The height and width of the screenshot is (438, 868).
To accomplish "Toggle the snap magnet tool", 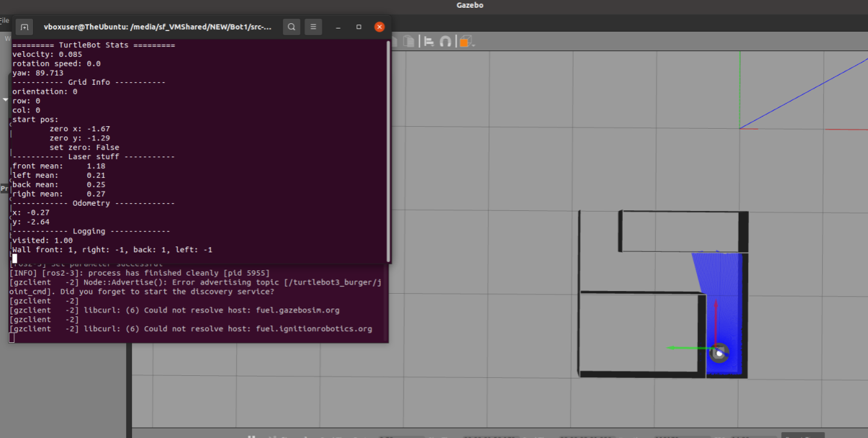I will [445, 41].
